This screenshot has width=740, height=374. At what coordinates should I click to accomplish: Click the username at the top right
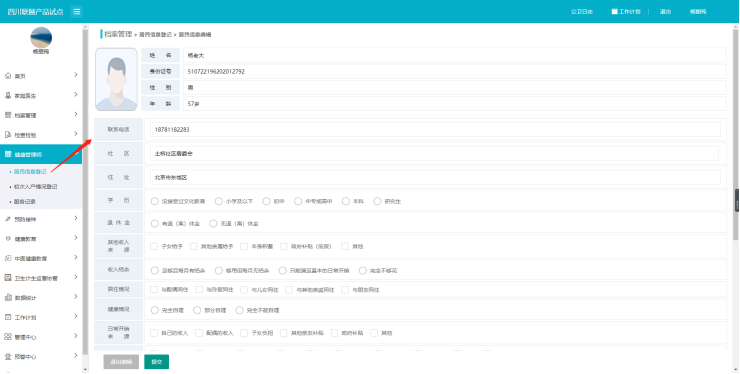coord(698,12)
